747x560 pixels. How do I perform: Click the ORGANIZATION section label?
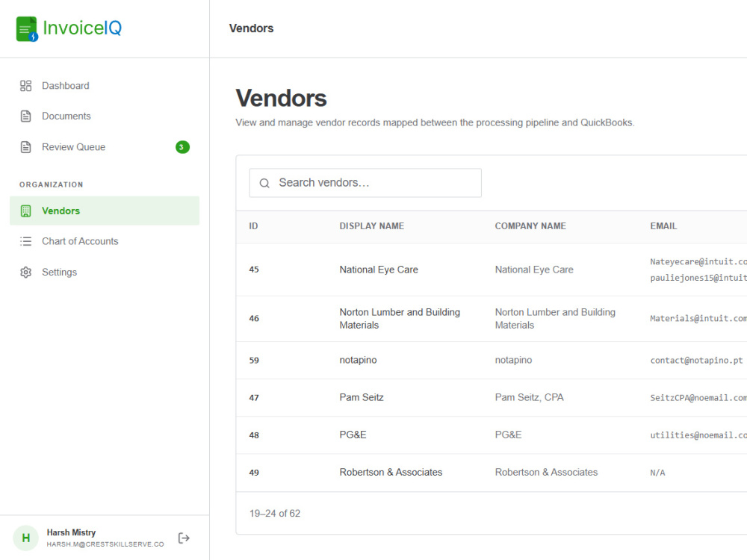pyautogui.click(x=51, y=184)
